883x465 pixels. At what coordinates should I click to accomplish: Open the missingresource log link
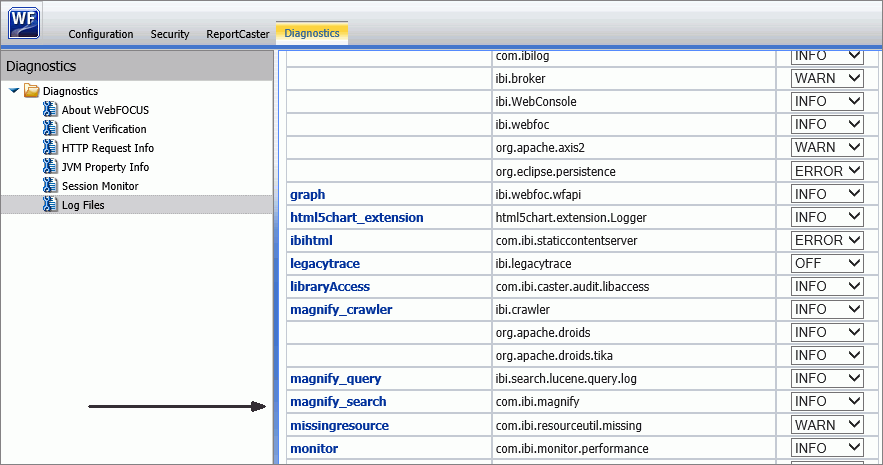340,426
